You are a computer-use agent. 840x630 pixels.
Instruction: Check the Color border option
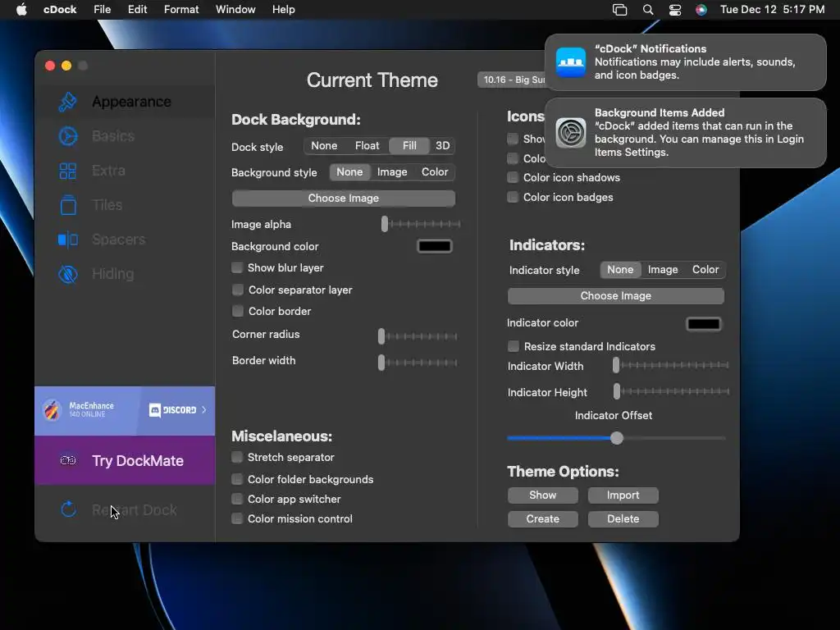pyautogui.click(x=237, y=311)
